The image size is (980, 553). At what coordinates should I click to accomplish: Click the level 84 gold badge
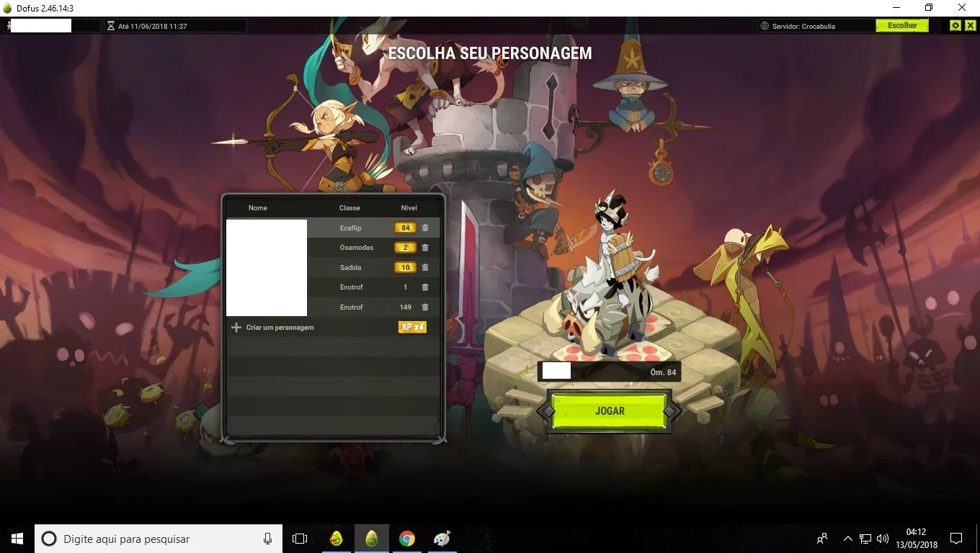click(x=406, y=228)
